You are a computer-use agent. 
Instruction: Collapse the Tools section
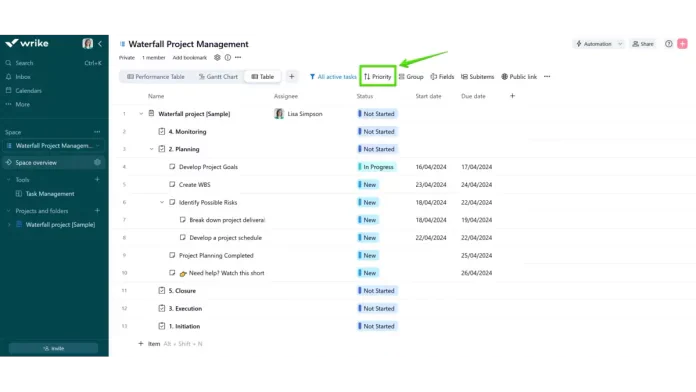pyautogui.click(x=8, y=180)
